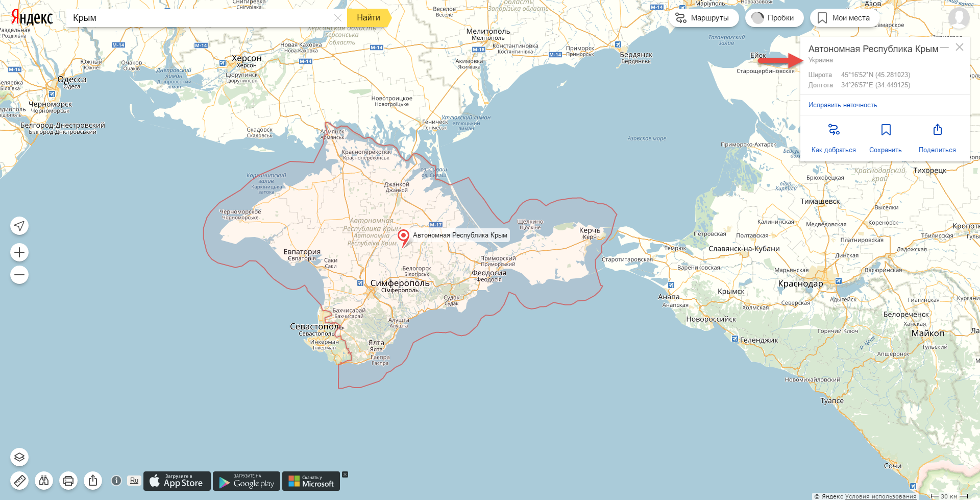980x500 pixels.
Task: Click the Ялта city label
Action: click(376, 343)
